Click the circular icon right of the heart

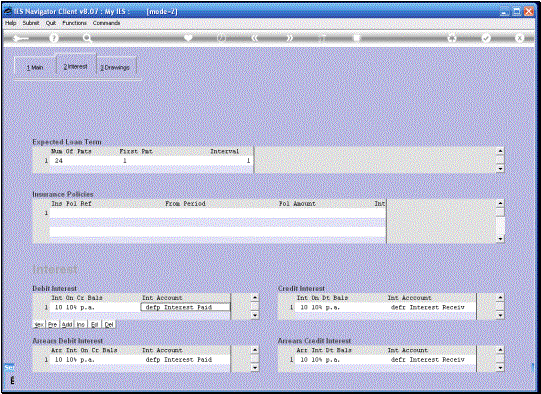221,38
